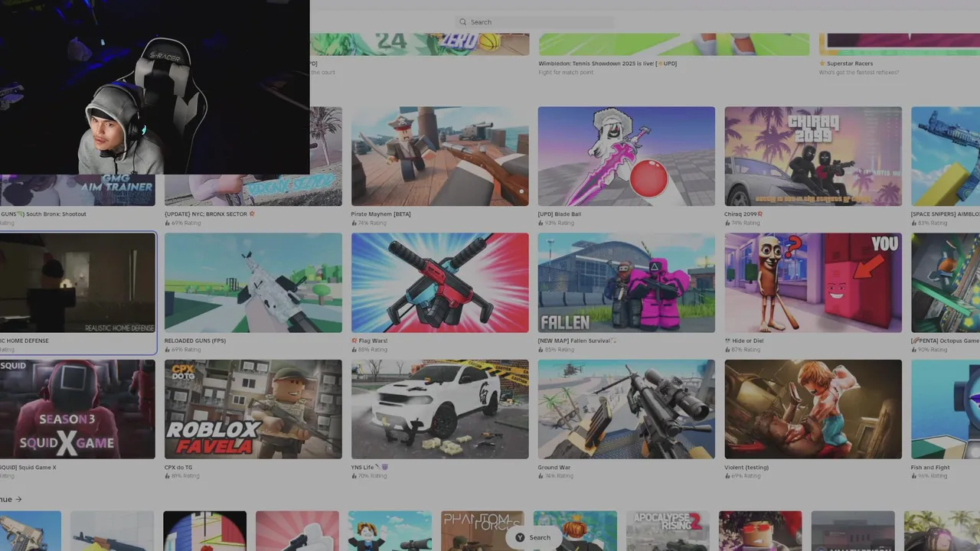Open the Reloaded Guns (FPS) thumbnail
Screen dimensions: 980x551
click(253, 282)
